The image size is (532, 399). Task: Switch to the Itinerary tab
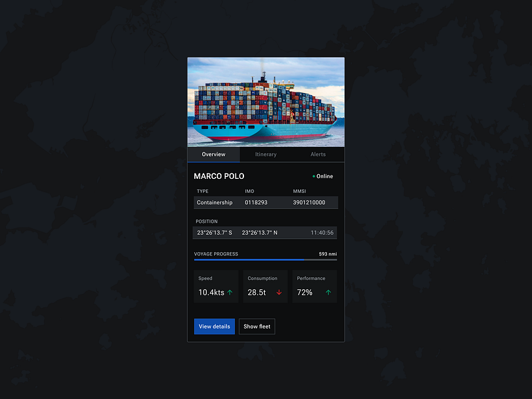coord(265,154)
